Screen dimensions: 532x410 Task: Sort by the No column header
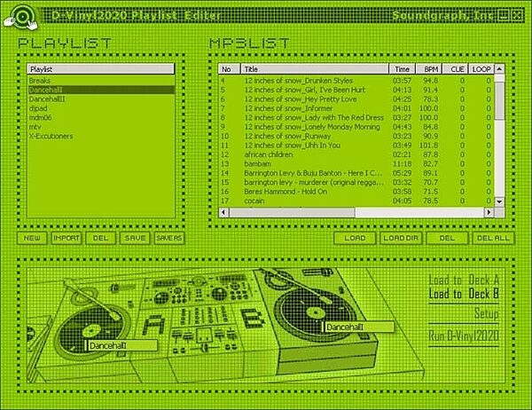(x=230, y=69)
